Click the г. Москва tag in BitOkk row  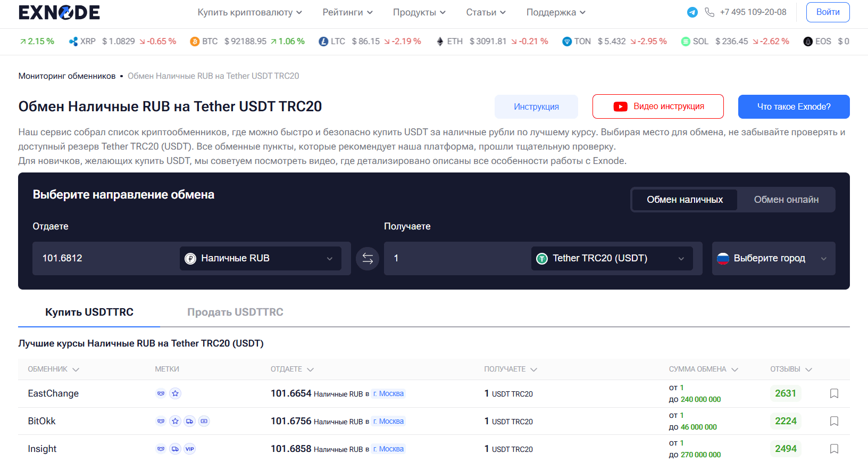388,422
